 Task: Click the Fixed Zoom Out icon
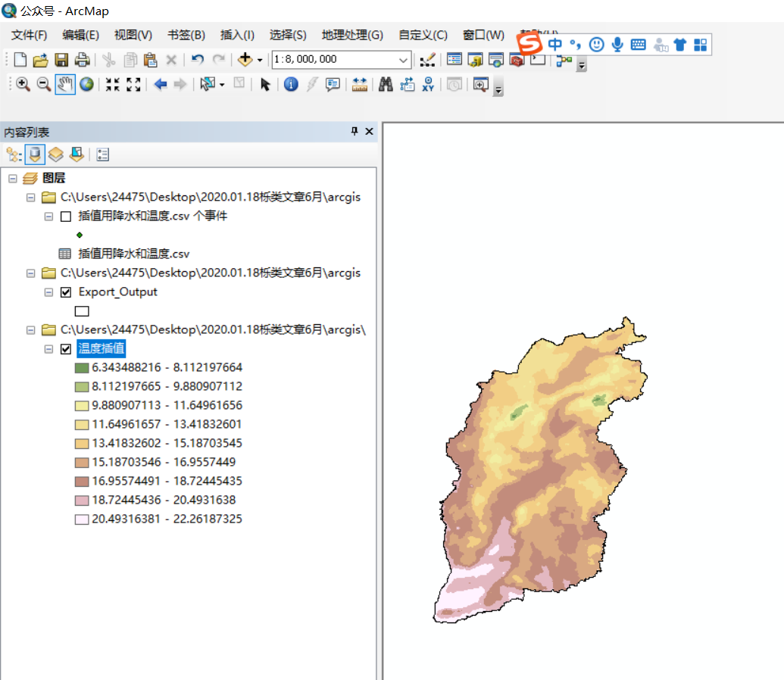(133, 85)
